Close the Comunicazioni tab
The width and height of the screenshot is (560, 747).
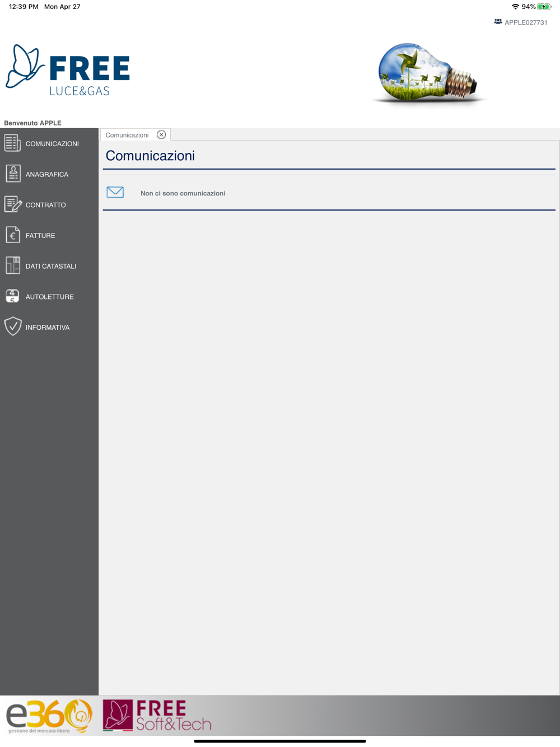[161, 134]
